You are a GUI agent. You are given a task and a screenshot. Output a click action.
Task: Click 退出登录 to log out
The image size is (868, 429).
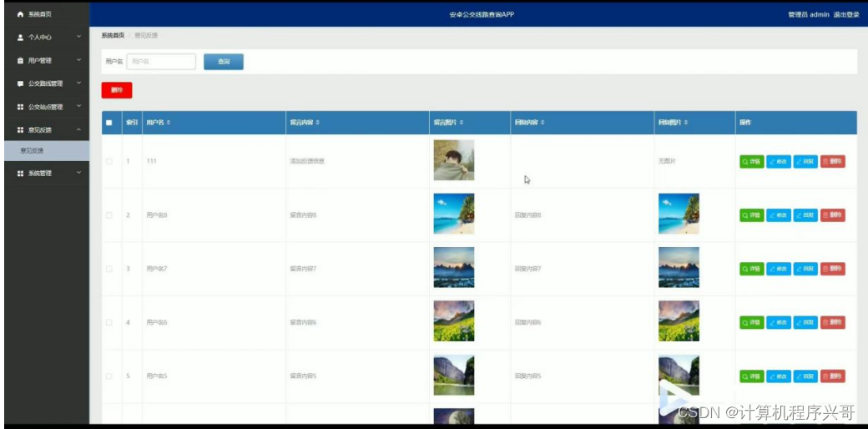pos(846,14)
